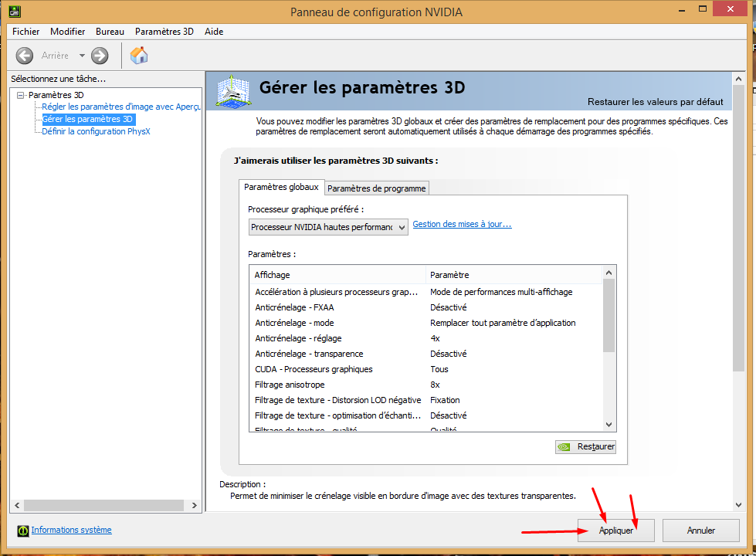The image size is (756, 556).
Task: Click the 'Fixation' value for LOD négative
Action: 445,400
